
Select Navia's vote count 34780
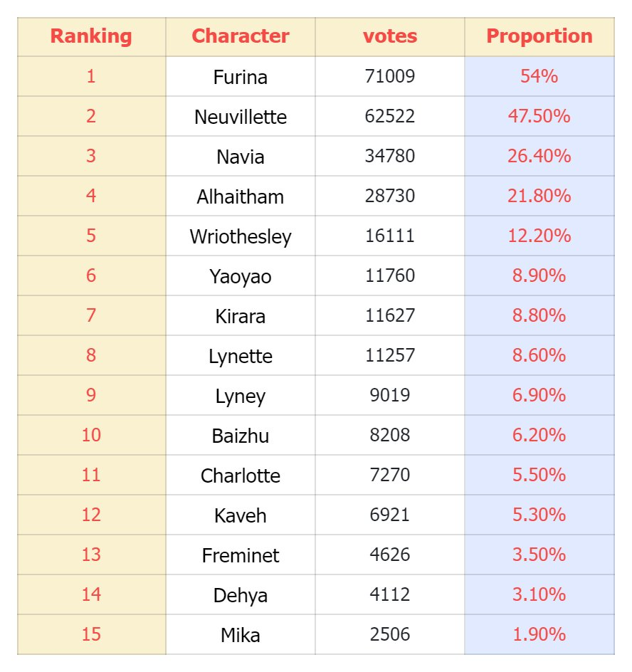pyautogui.click(x=390, y=156)
